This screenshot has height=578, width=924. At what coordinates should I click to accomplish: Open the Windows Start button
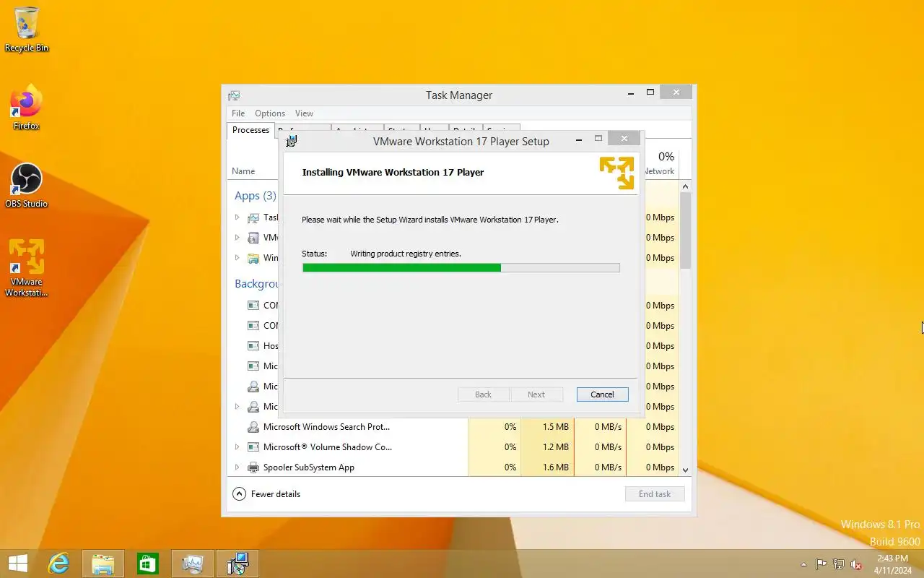(18, 564)
